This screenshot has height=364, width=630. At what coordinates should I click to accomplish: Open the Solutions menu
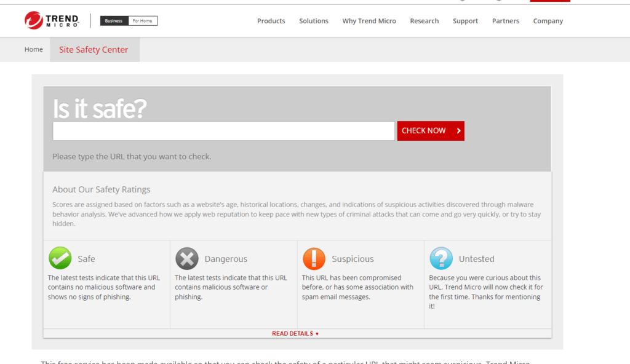(x=314, y=21)
